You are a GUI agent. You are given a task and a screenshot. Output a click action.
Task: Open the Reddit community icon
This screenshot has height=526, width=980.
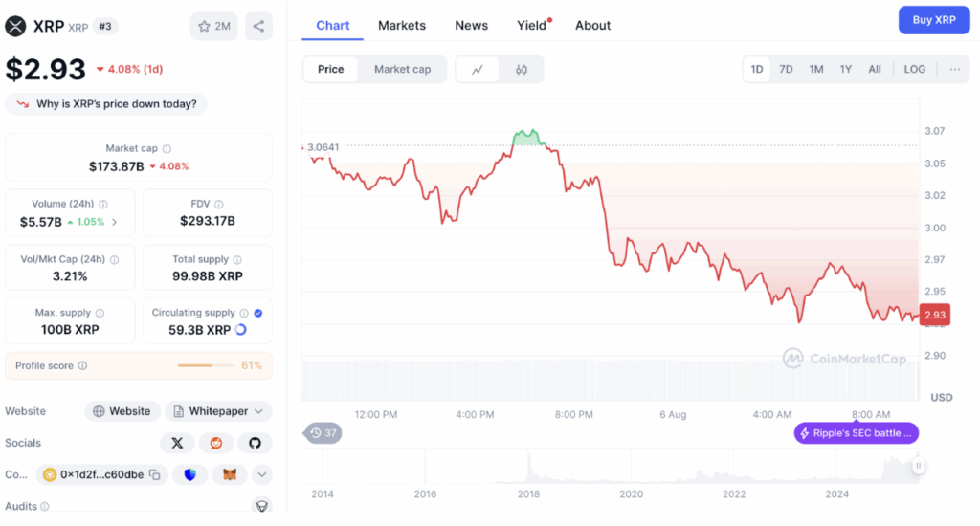point(215,443)
